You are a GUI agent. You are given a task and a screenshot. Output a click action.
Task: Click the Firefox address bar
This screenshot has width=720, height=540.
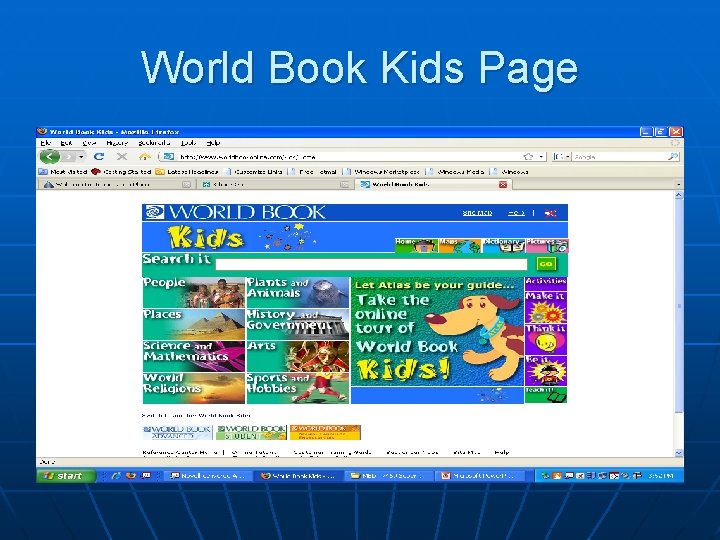[x=351, y=157]
